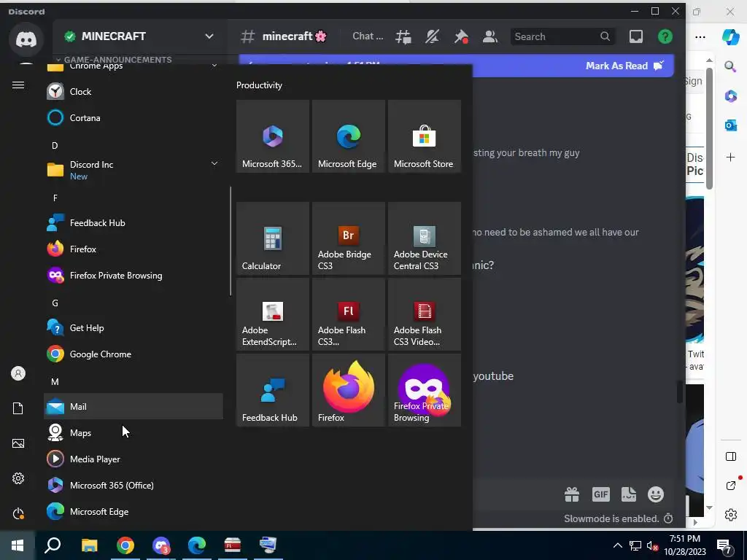Open Adobe Bridge CS3 tile
Image resolution: width=747 pixels, height=560 pixels.
(348, 238)
